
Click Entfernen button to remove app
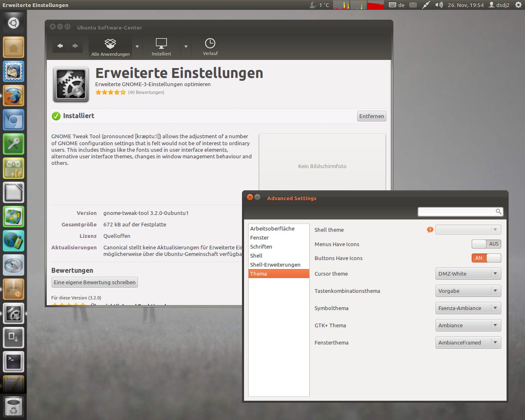(x=372, y=116)
